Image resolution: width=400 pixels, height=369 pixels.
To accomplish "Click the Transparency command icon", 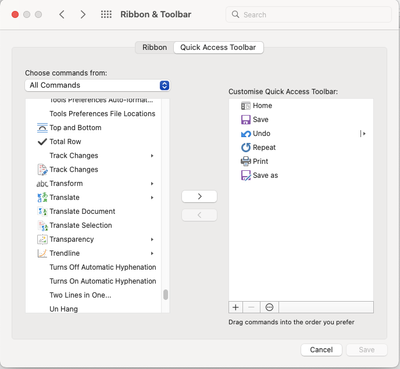I will tap(42, 239).
